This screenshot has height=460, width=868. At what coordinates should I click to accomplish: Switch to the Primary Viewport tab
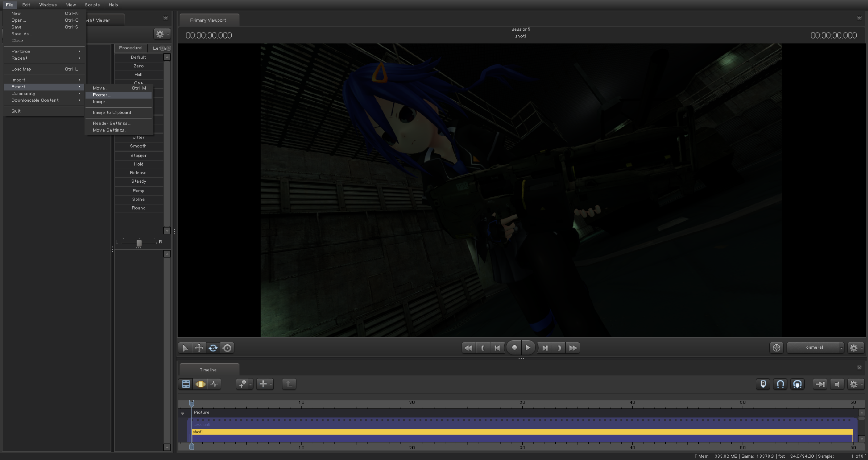(x=209, y=20)
